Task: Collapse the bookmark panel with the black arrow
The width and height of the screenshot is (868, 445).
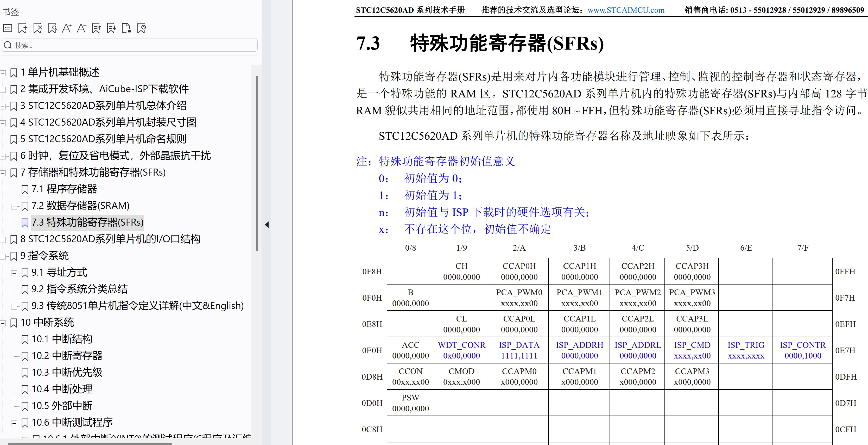Action: pyautogui.click(x=267, y=225)
